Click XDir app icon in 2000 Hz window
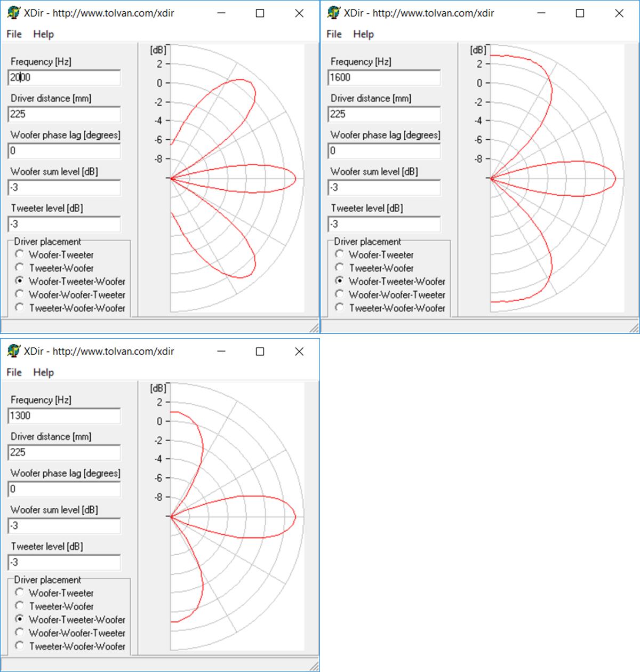This screenshot has height=672, width=640. [14, 13]
